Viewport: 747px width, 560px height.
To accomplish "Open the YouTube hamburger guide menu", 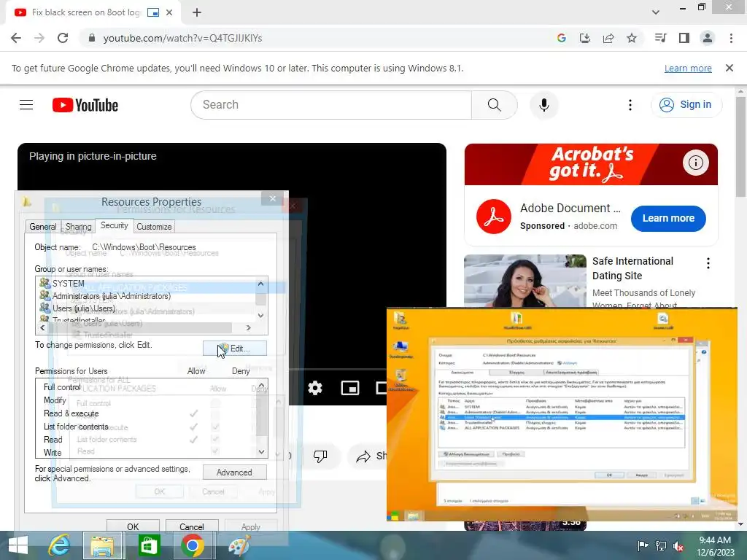I will coord(26,105).
